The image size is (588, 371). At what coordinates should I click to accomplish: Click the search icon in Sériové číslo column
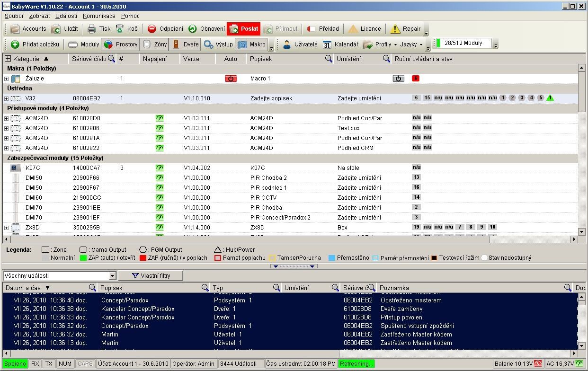tap(111, 59)
